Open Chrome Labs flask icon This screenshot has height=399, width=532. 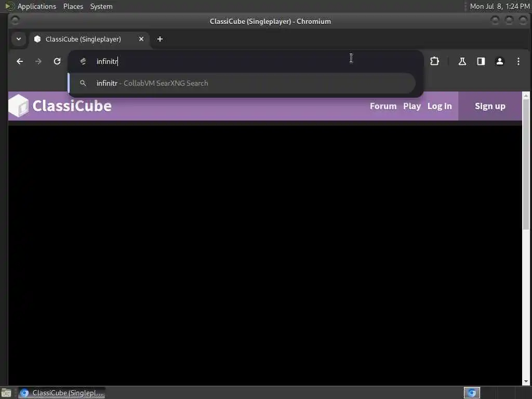[462, 61]
